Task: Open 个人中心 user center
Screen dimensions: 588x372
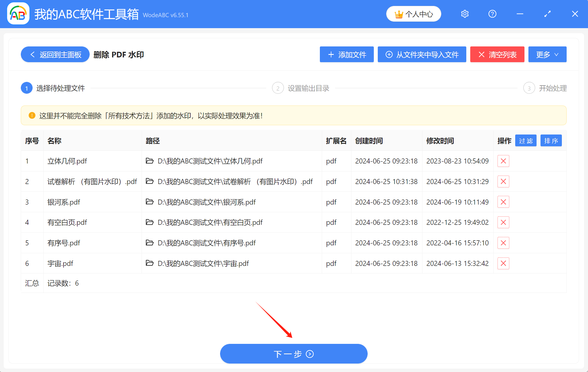Action: (413, 14)
